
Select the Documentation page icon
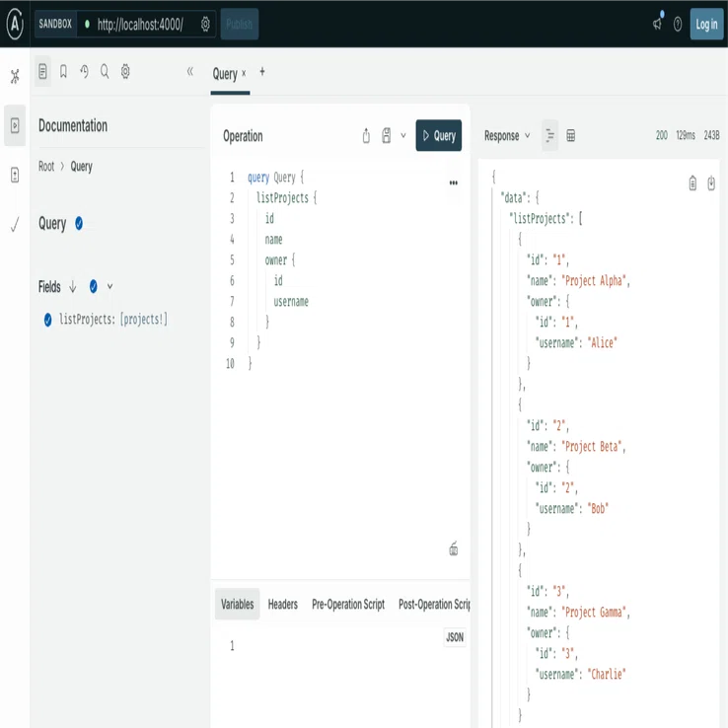[x=42, y=71]
